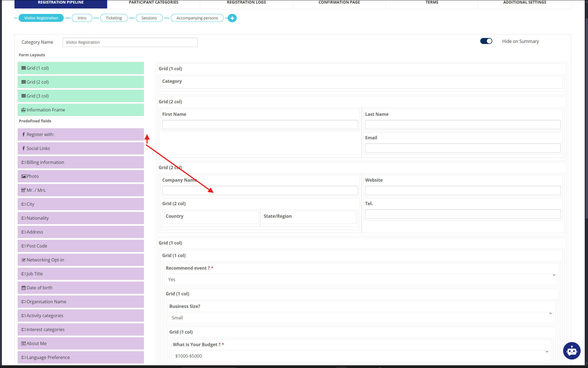
Task: Toggle the Hide on Summary switch
Action: (x=486, y=41)
